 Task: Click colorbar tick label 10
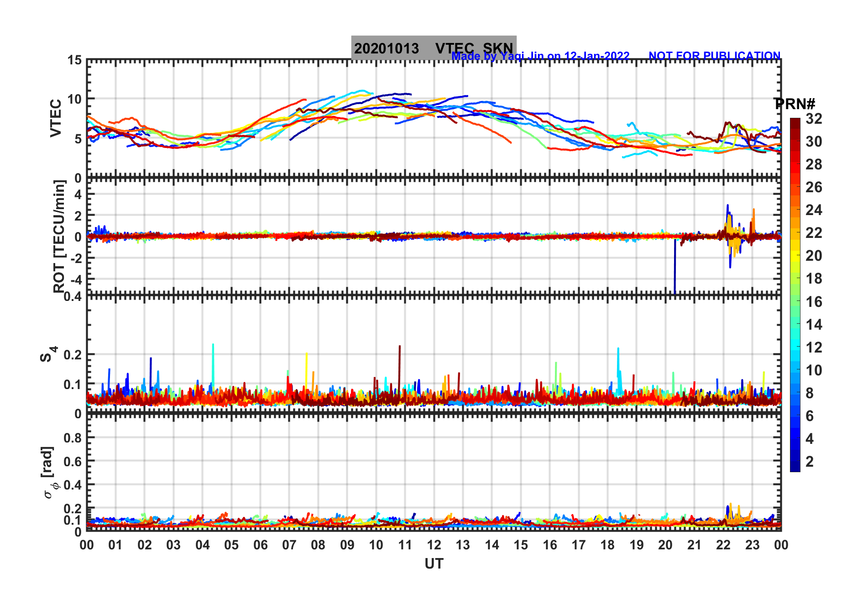[x=814, y=370]
